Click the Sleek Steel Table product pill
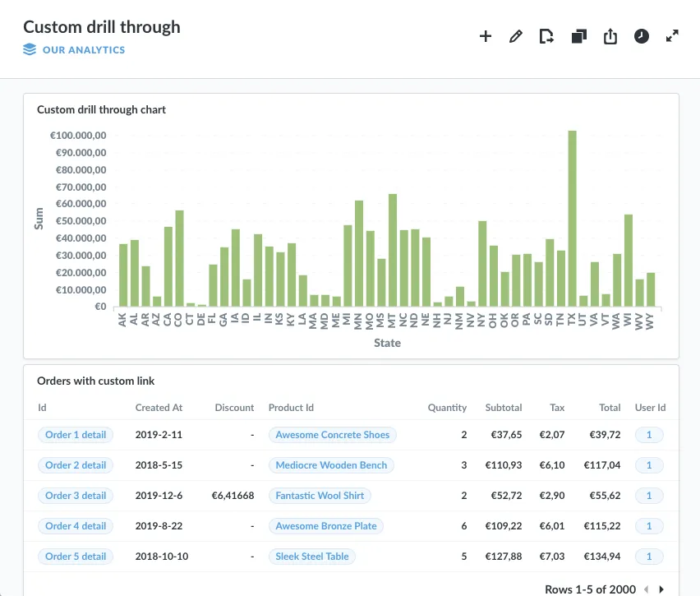The width and height of the screenshot is (700, 596). [x=312, y=557]
